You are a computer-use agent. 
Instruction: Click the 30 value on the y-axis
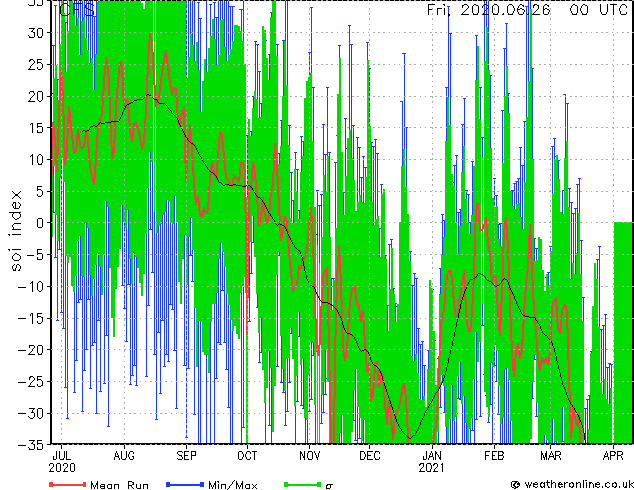click(35, 33)
